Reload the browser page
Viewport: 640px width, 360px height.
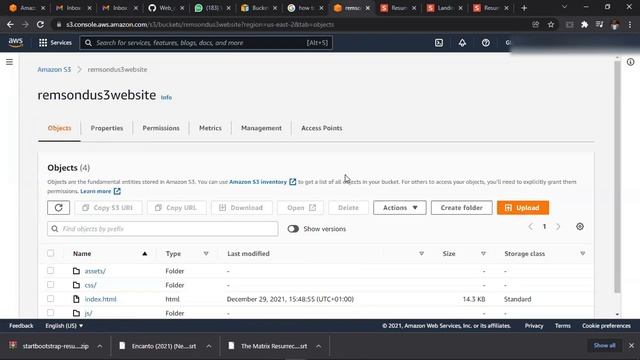40,24
